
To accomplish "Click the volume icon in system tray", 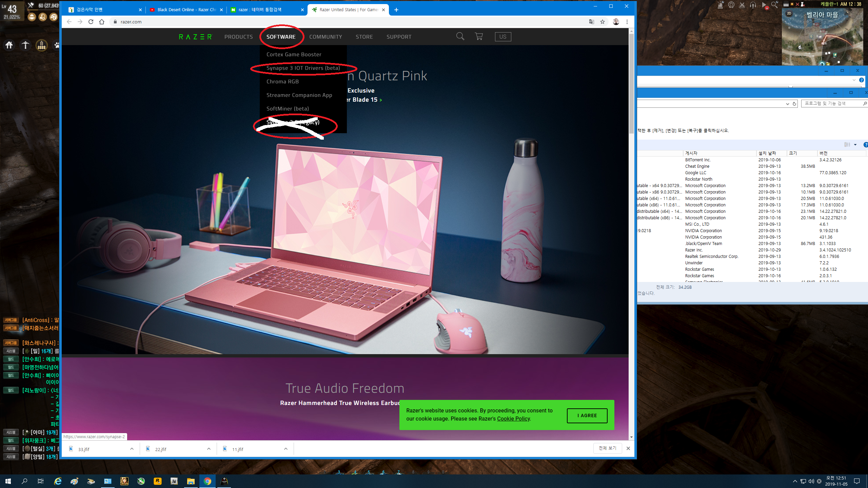I will coord(811,481).
